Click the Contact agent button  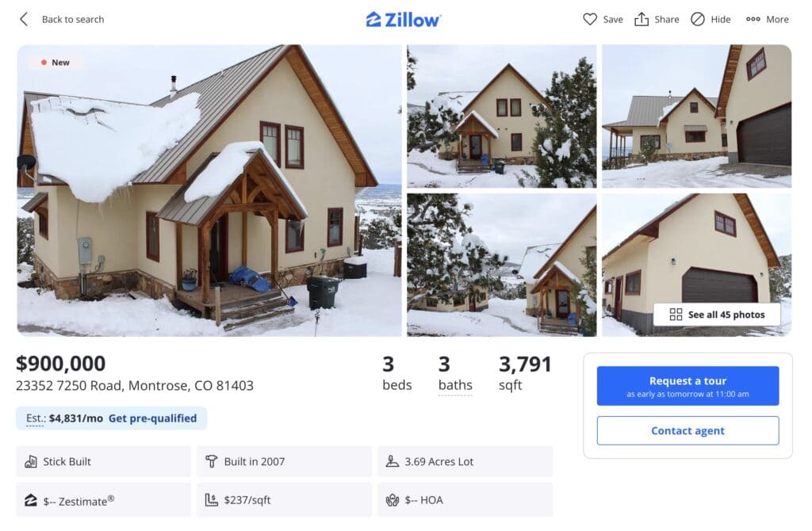tap(688, 431)
